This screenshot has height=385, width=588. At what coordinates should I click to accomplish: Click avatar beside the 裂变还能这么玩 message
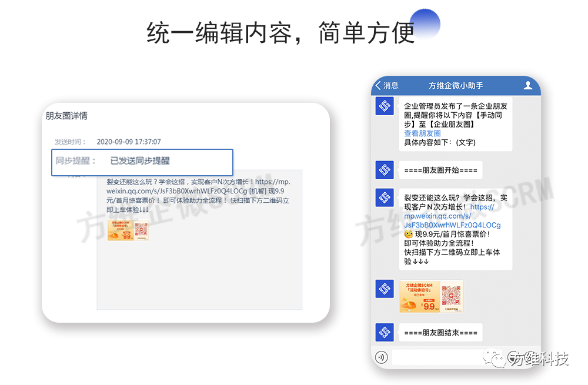coord(385,197)
